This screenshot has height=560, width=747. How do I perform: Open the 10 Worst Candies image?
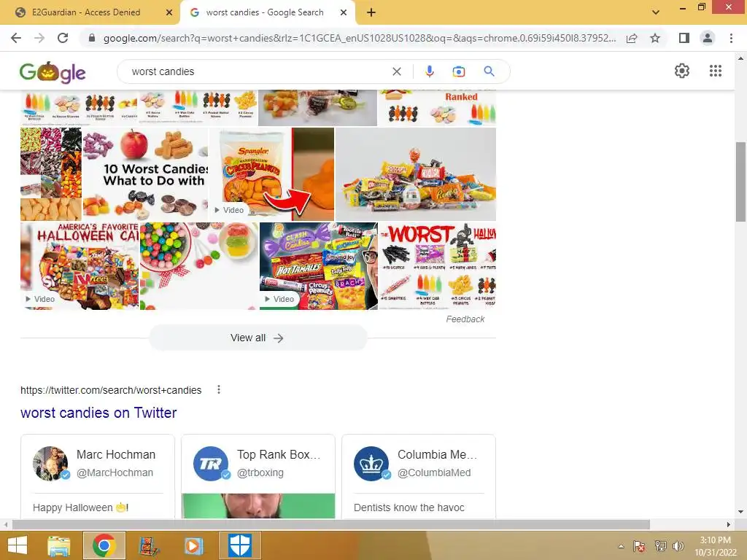point(145,174)
